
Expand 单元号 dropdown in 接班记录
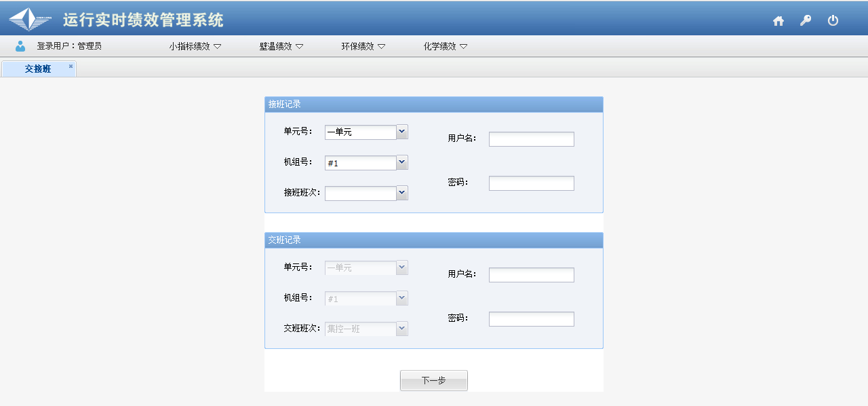tap(402, 132)
